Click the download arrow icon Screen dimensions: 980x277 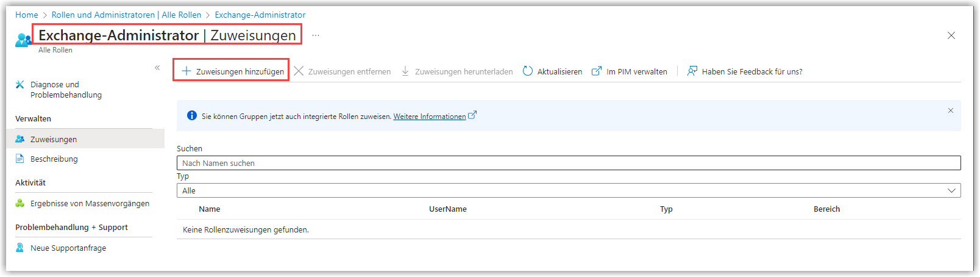point(405,71)
